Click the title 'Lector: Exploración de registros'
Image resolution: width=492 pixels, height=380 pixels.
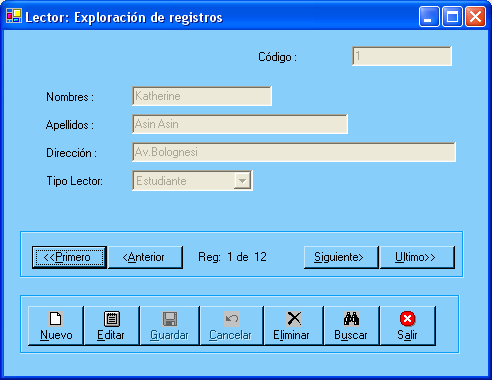pyautogui.click(x=124, y=18)
